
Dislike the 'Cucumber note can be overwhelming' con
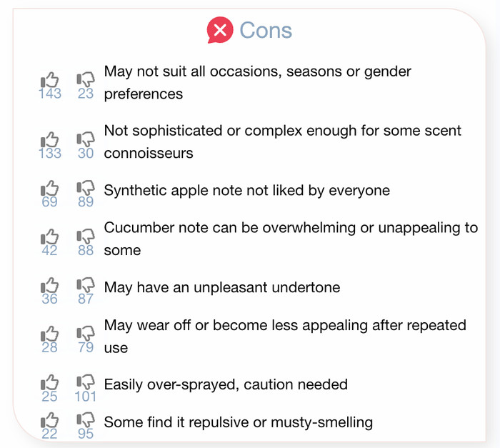(x=86, y=237)
